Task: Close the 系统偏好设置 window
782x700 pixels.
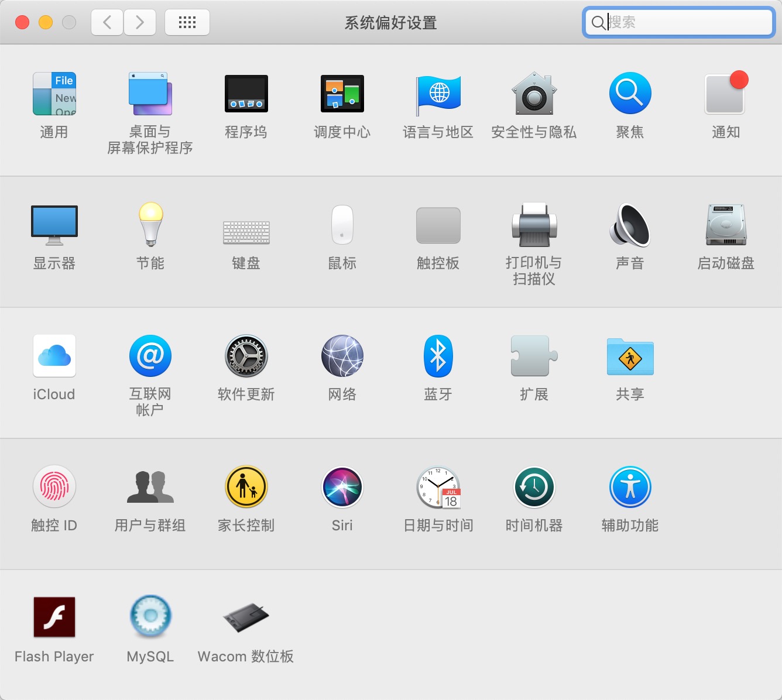Action: (x=22, y=22)
